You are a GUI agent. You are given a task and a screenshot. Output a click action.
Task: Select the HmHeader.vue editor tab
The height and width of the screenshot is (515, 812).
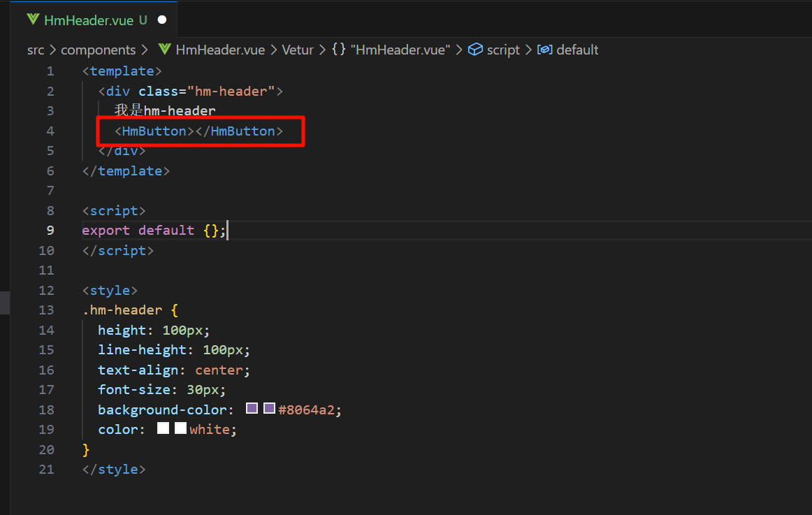coord(94,20)
